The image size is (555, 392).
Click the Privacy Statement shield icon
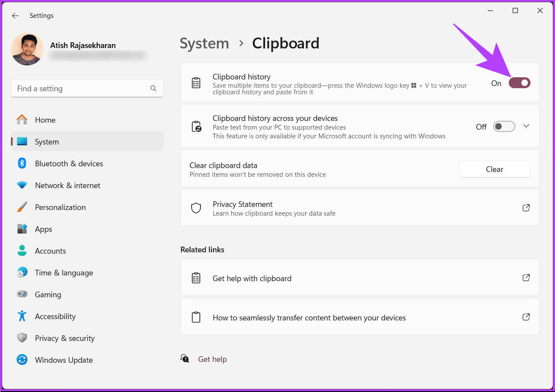pos(196,208)
